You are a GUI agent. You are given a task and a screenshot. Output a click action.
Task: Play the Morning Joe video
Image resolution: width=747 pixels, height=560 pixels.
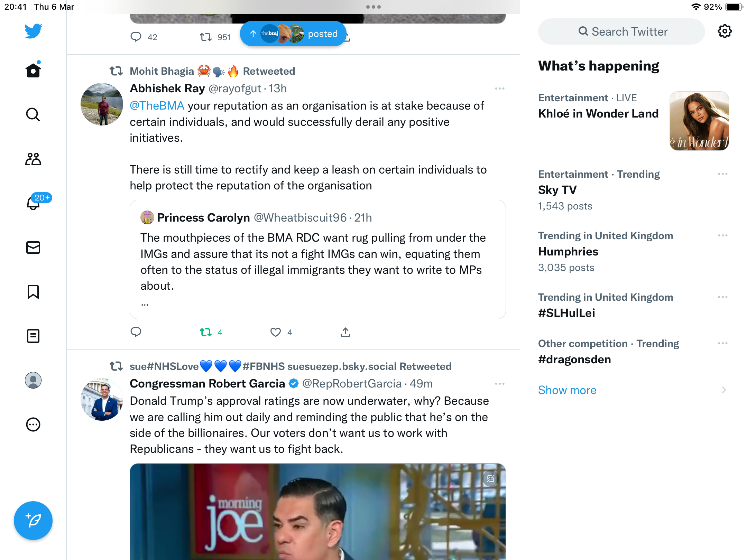pyautogui.click(x=318, y=512)
